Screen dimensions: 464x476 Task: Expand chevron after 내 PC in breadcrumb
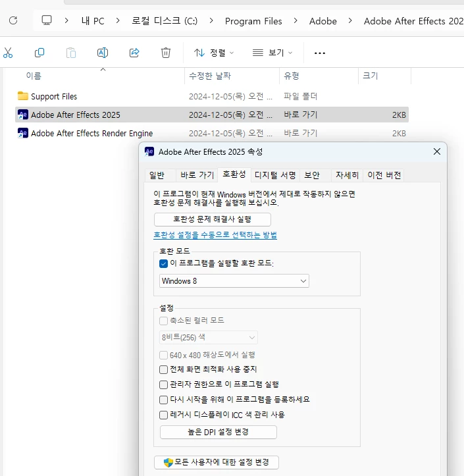[x=118, y=20]
